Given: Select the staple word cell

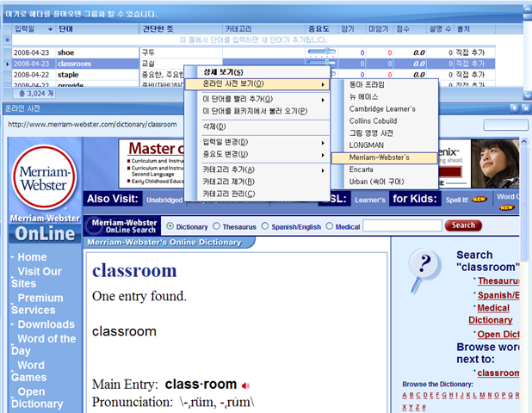Looking at the screenshot, I should (x=98, y=75).
